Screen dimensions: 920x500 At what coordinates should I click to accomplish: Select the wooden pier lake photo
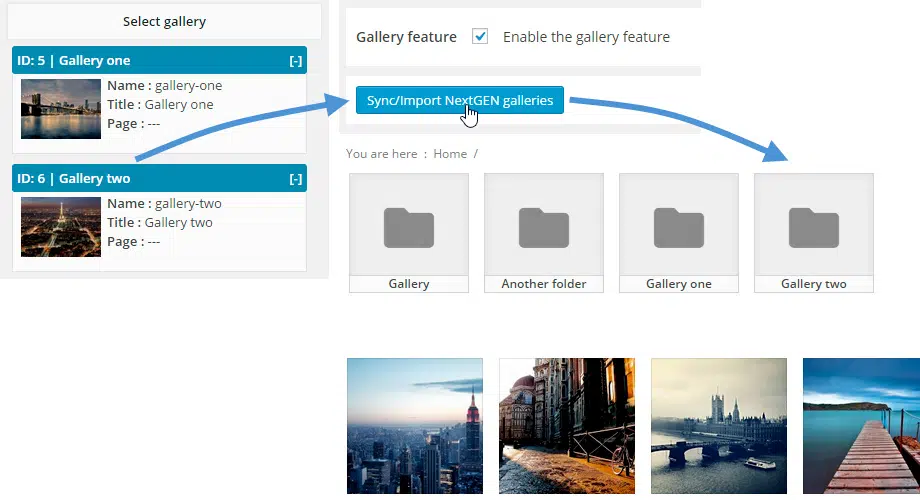pyautogui.click(x=861, y=426)
